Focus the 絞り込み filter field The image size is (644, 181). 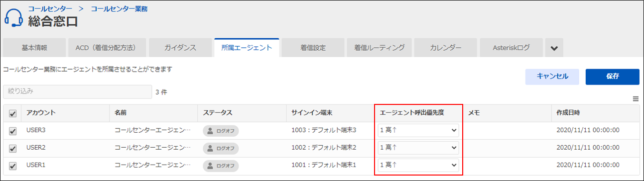pyautogui.click(x=77, y=91)
